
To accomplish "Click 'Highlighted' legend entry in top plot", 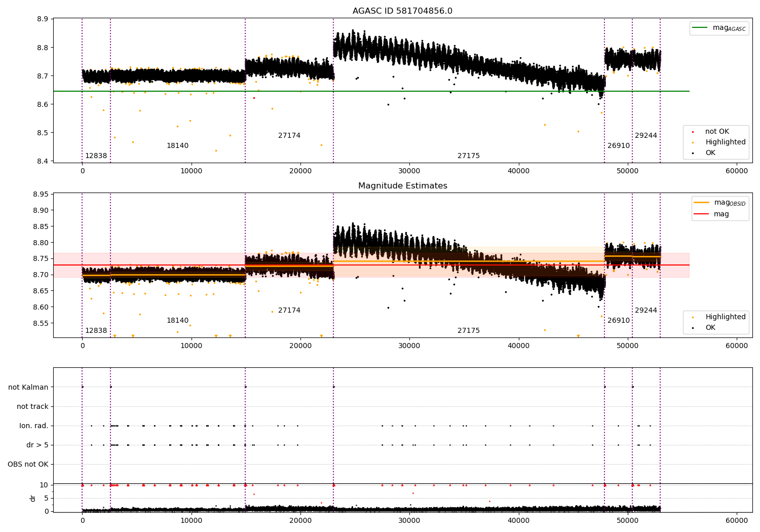I will tap(726, 142).
